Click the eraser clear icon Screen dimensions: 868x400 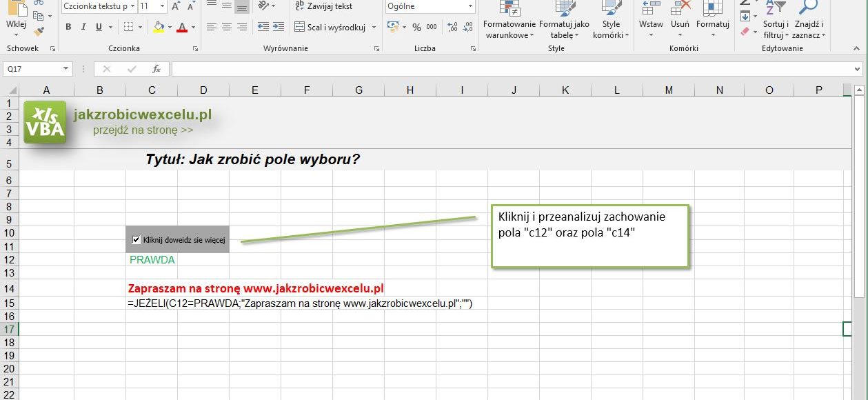pyautogui.click(x=745, y=31)
